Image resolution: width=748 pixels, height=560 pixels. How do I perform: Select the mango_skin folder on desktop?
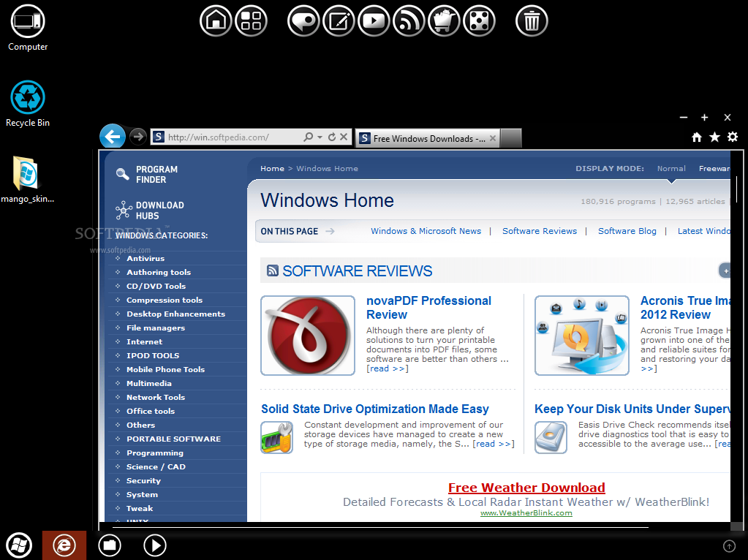click(x=27, y=179)
